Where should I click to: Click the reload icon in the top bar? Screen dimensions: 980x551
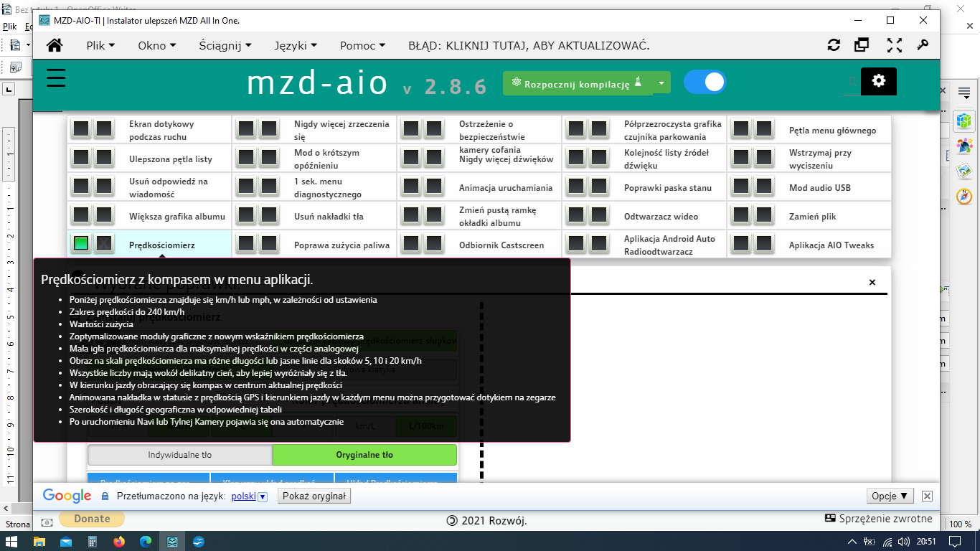[834, 45]
